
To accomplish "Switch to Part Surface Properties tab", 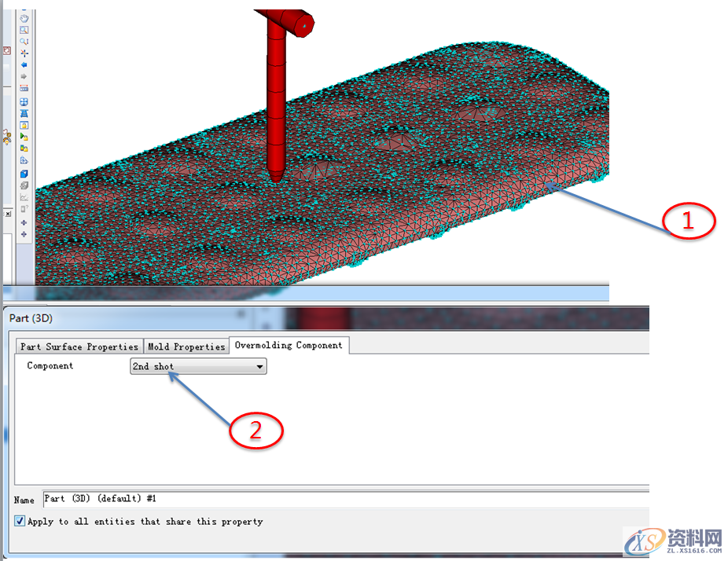I will 79,346.
